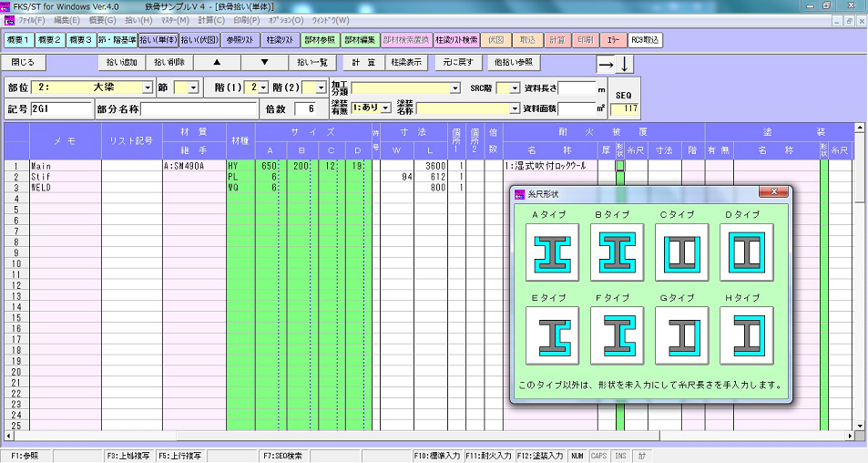Click the Main memo cell
868x463 pixels.
66,166
